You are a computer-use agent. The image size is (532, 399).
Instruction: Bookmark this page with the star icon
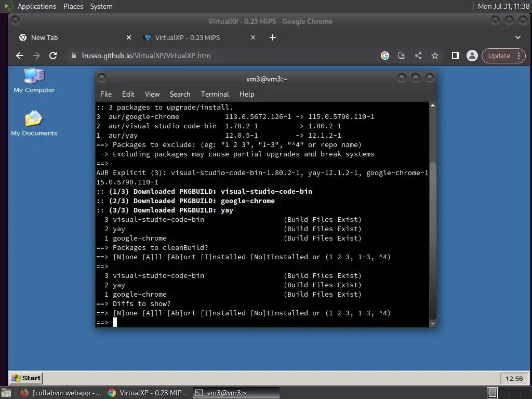coord(435,56)
